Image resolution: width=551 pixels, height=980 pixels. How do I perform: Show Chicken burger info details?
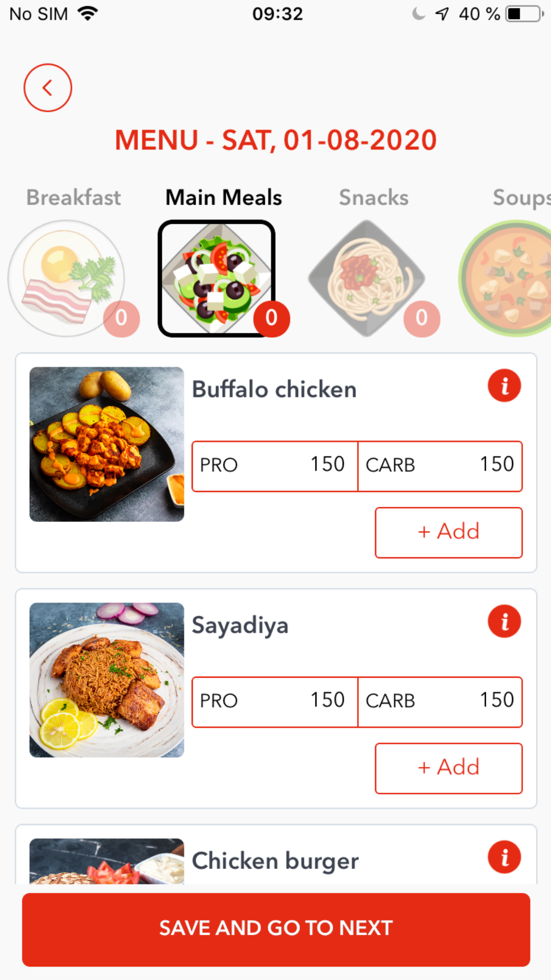tap(504, 857)
